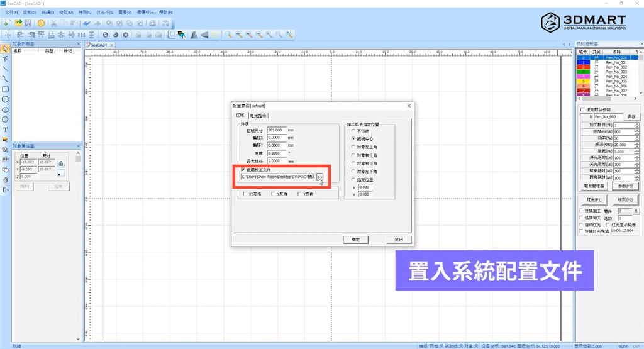
Task: Switch to the 红光指示 tab
Action: pyautogui.click(x=258, y=116)
